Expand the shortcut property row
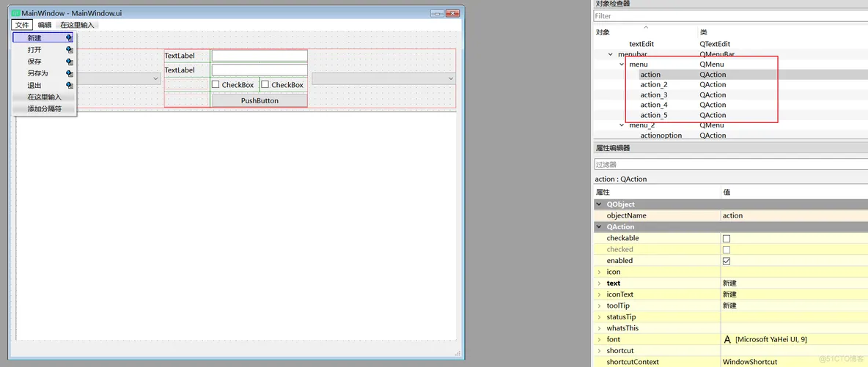The width and height of the screenshot is (868, 367). 598,351
